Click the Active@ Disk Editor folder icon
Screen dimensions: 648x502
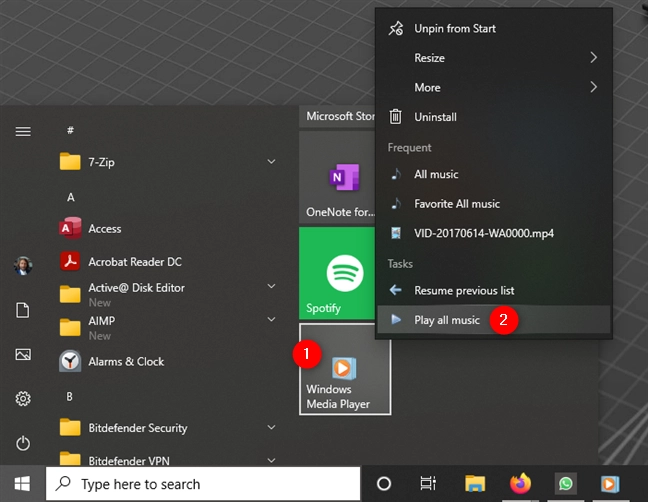coord(70,294)
